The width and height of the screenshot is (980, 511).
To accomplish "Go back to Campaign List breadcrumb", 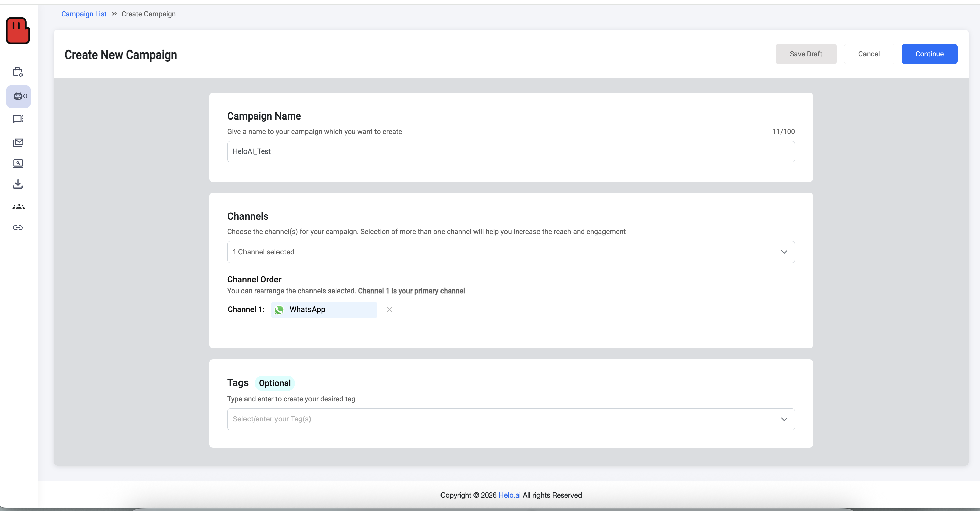I will [84, 14].
